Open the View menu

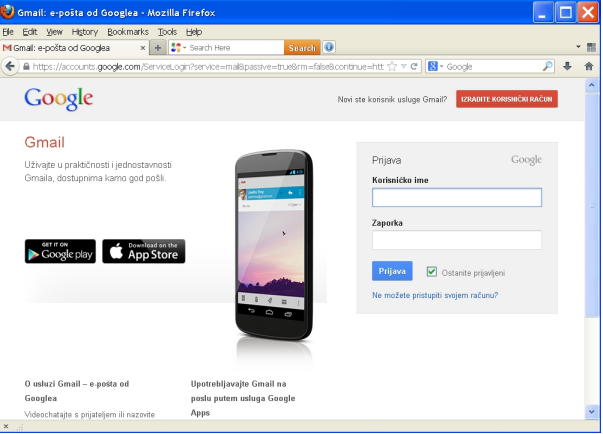click(x=54, y=32)
